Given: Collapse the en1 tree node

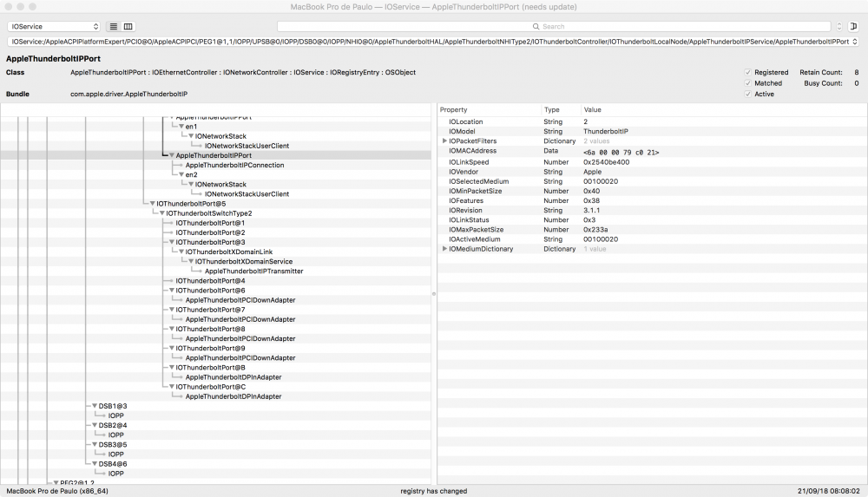Looking at the screenshot, I should click(x=181, y=127).
